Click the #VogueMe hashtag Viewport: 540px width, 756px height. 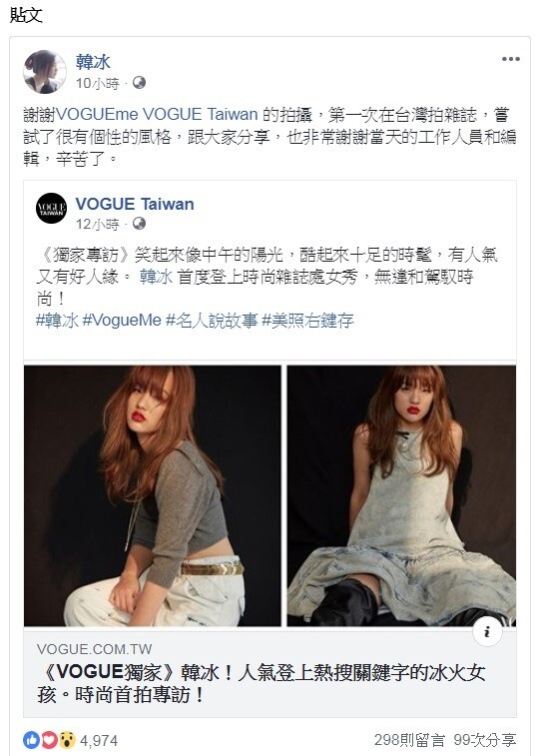[122, 321]
